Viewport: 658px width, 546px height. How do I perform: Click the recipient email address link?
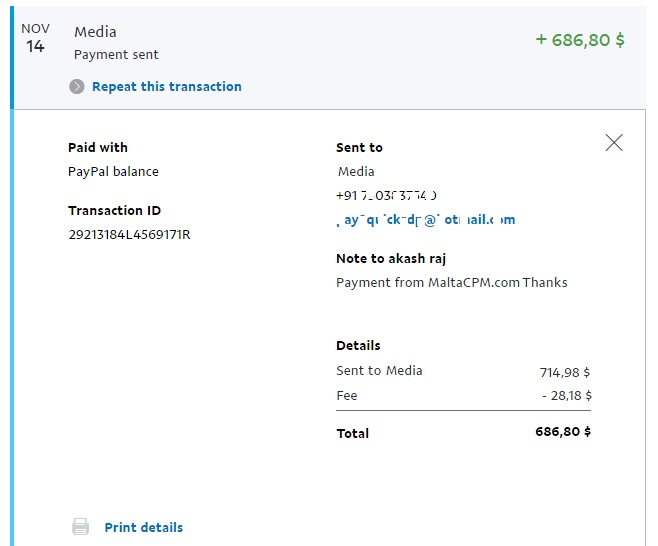tap(426, 219)
